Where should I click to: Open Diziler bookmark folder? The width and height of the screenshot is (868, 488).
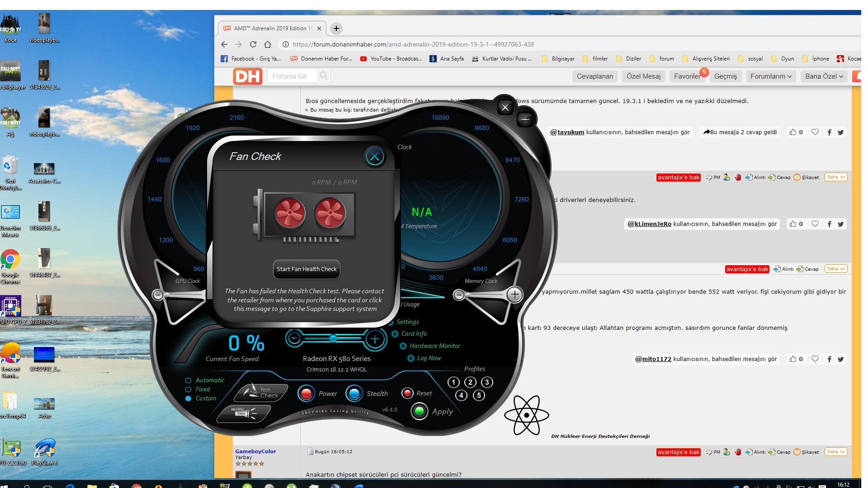(x=628, y=59)
